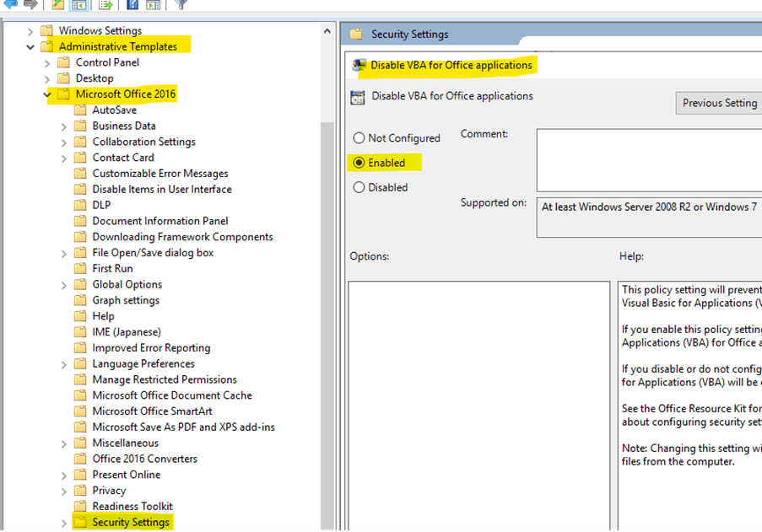Click the Up One Level folder icon
Viewport: 762px width, 532px height.
(58, 4)
